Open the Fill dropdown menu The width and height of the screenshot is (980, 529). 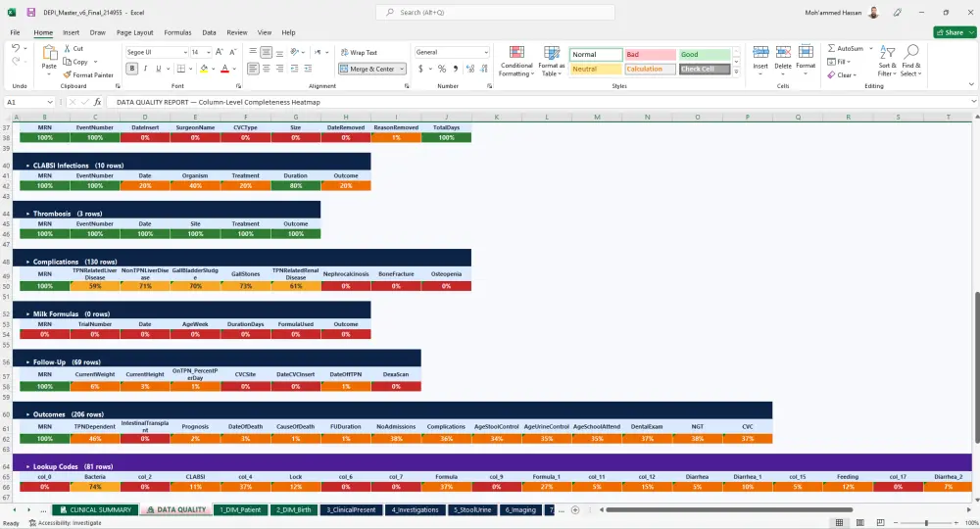click(838, 62)
